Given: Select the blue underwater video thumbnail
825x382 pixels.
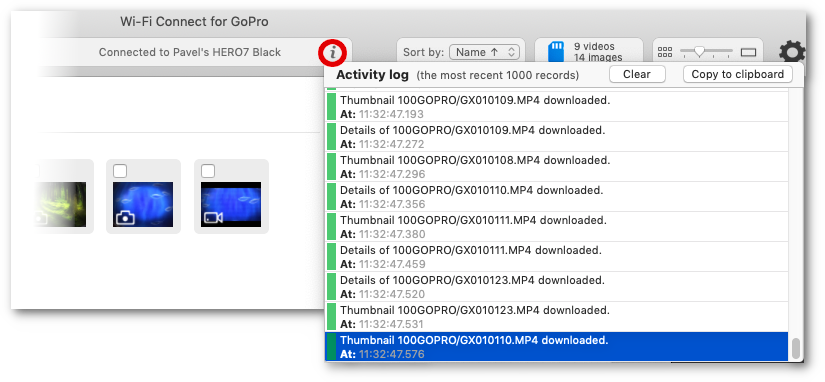Looking at the screenshot, I should [231, 204].
